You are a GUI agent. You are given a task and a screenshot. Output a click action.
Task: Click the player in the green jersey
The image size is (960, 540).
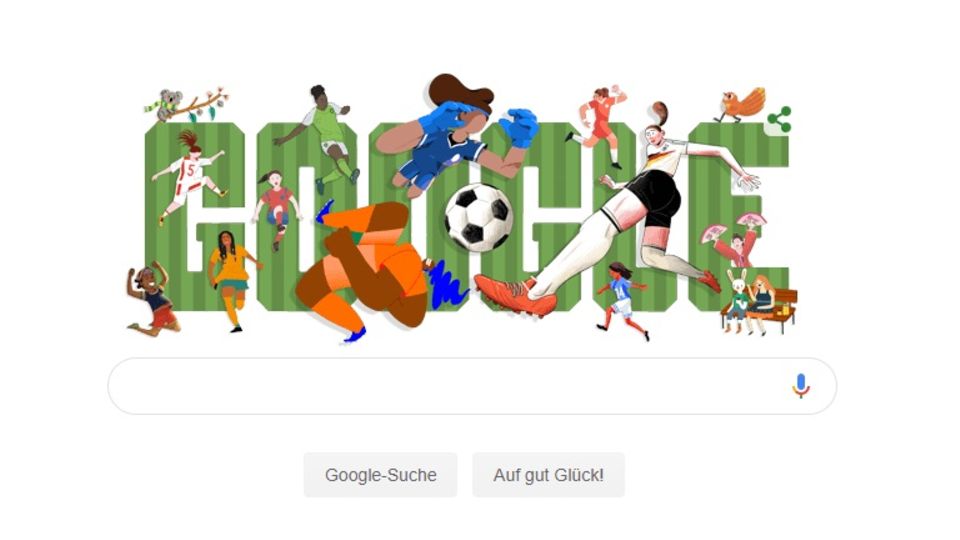pos(324,138)
